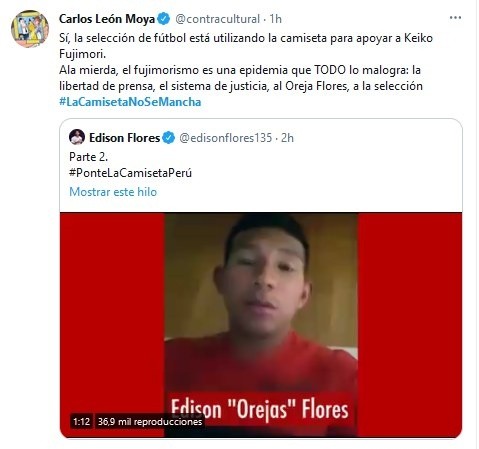The width and height of the screenshot is (479, 449).
Task: Open the #LaCamisetaNoSeMancha hashtag
Action: coord(130,102)
